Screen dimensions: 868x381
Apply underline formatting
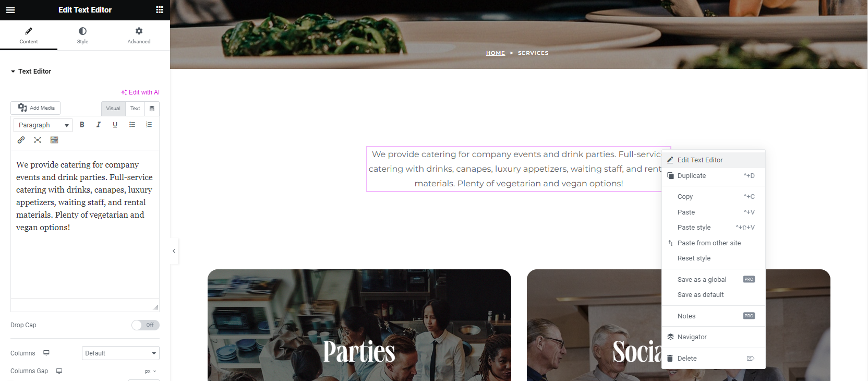point(115,125)
